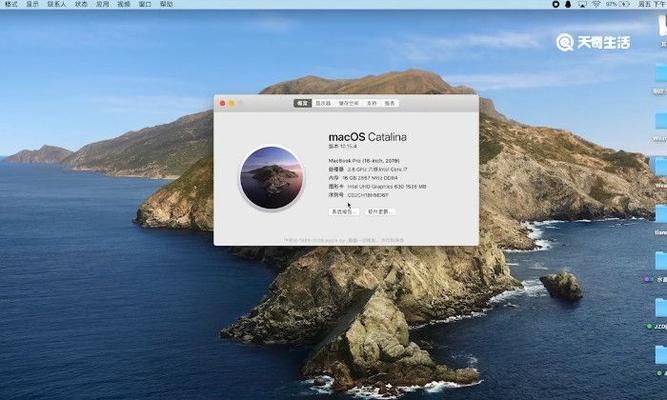Open the 状态 menu
The width and height of the screenshot is (667, 400).
(81, 4)
